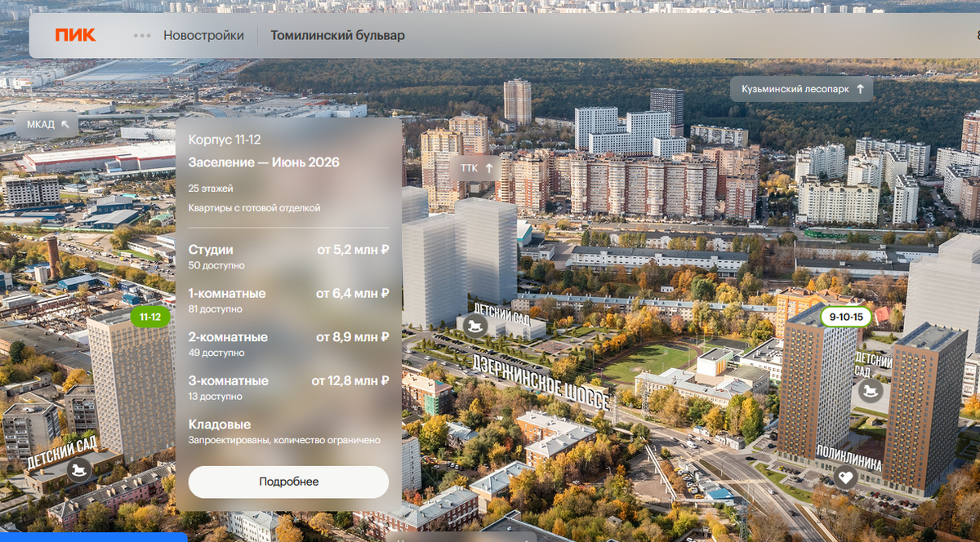The image size is (980, 542).
Task: Select the Кладовые storage row
Action: (x=288, y=432)
